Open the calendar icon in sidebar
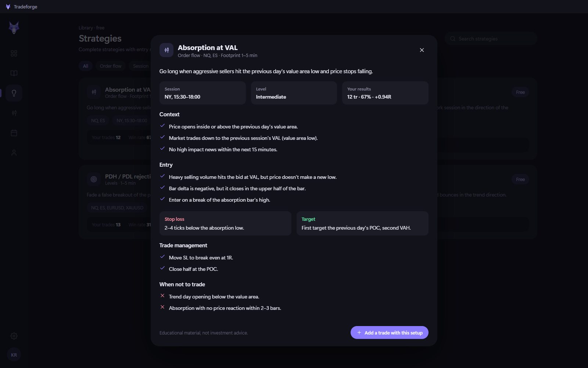Screen dimensions: 588x368 (14, 133)
